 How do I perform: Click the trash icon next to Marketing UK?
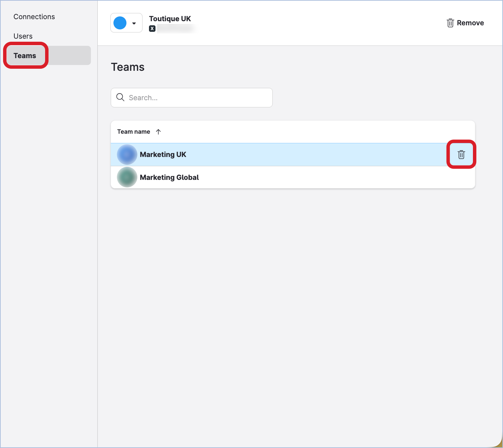(461, 155)
